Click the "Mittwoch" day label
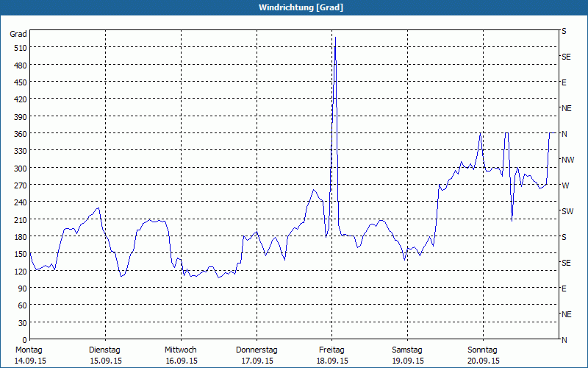This screenshot has width=588, height=368. pos(181,350)
